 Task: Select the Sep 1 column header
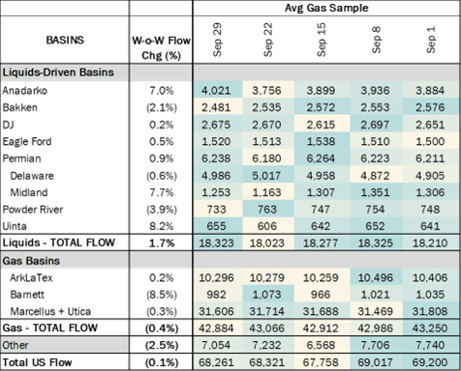point(431,40)
